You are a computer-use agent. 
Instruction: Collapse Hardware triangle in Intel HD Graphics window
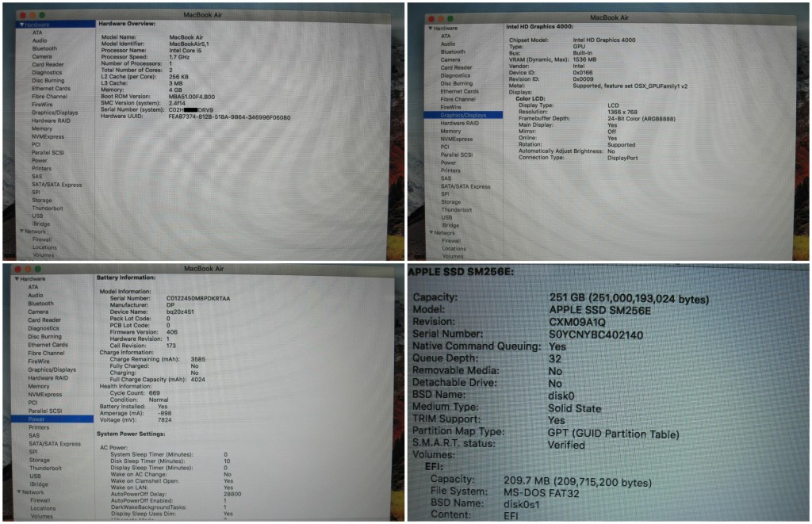(x=431, y=29)
